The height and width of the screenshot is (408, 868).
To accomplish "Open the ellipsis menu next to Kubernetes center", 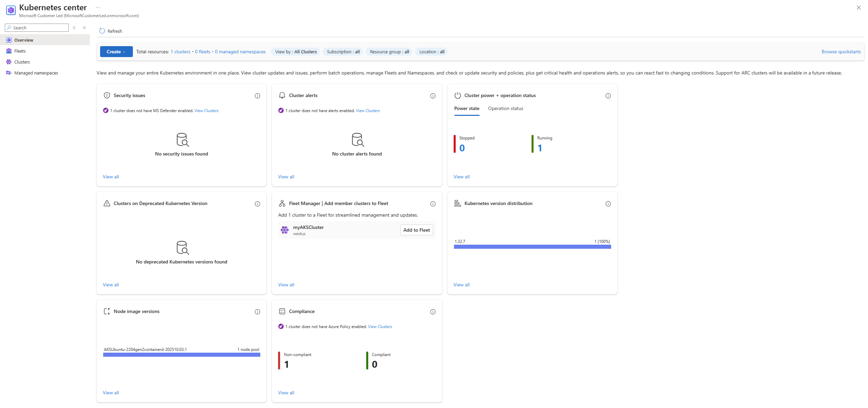I will (x=98, y=8).
